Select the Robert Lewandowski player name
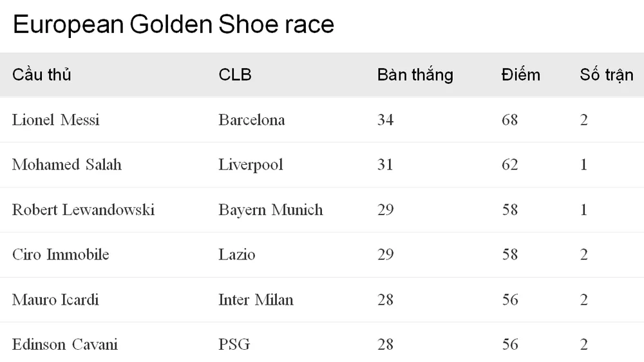Screen dimensions: 644x362 click(83, 210)
